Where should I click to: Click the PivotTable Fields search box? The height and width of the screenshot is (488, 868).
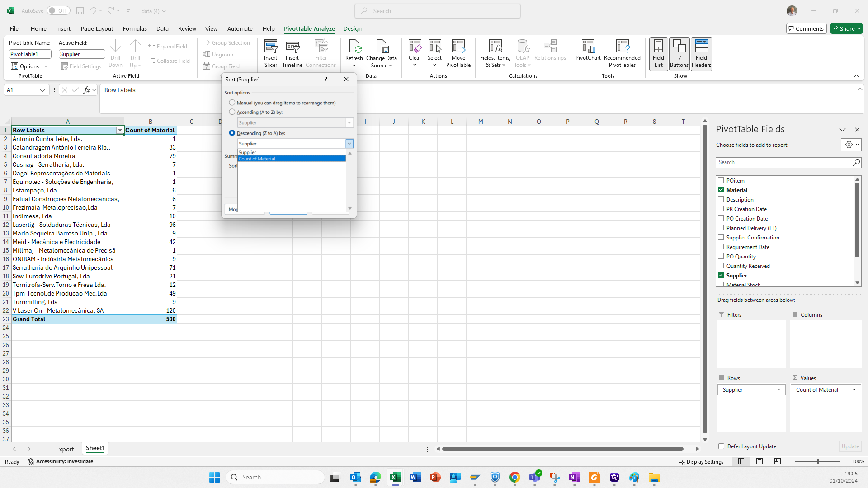pos(788,162)
